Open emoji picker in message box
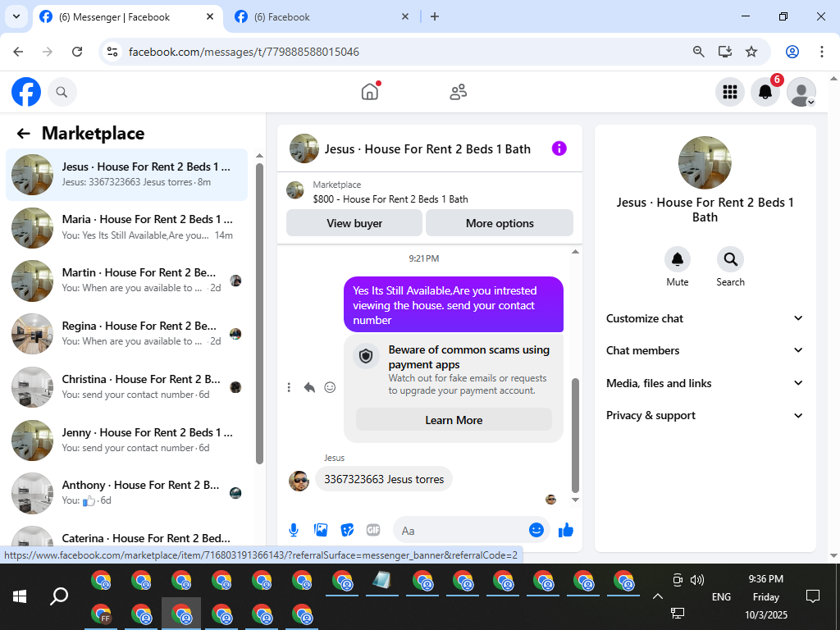This screenshot has width=840, height=630. point(536,530)
